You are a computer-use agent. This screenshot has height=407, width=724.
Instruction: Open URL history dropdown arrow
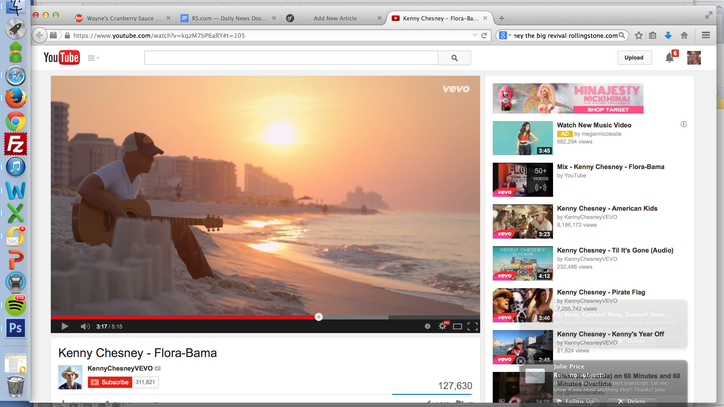click(x=475, y=36)
